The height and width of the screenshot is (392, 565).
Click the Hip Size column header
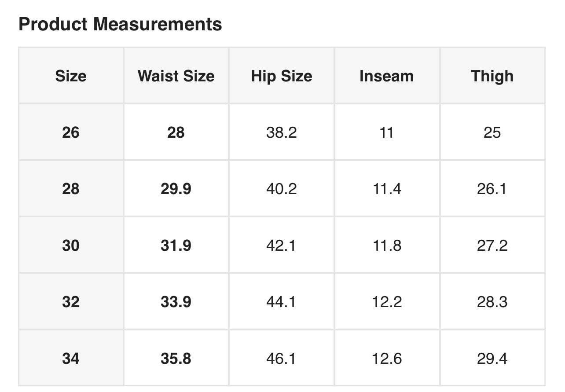coord(282,76)
